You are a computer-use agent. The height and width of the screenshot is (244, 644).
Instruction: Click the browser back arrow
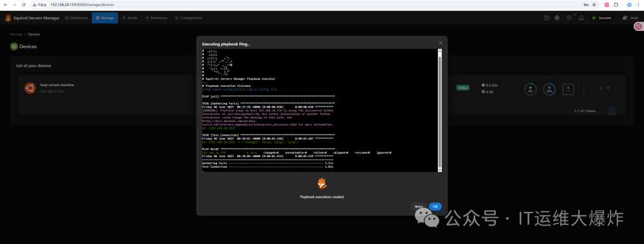coord(5,5)
